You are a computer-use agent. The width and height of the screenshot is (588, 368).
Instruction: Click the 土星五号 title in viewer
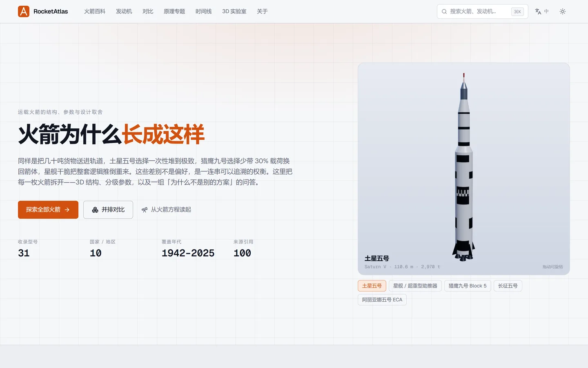(x=377, y=258)
